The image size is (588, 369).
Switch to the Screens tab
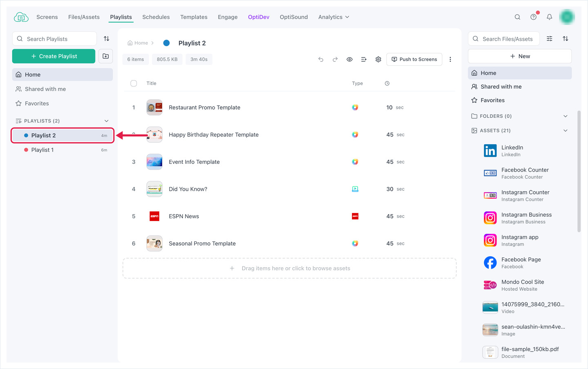point(47,17)
